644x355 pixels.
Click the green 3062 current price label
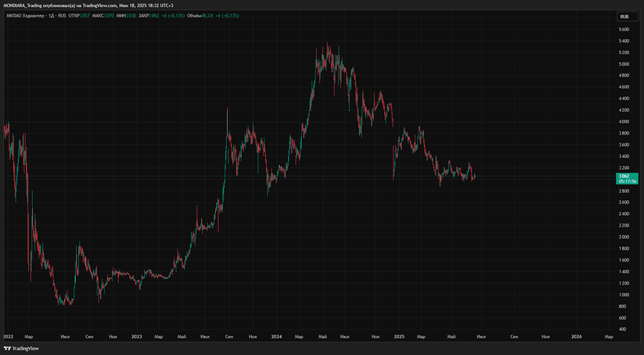[x=624, y=176]
